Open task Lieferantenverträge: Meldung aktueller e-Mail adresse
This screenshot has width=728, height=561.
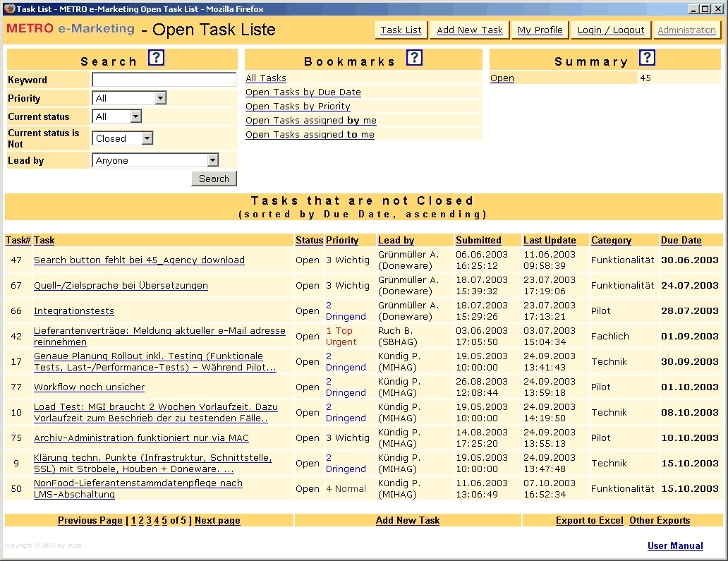[159, 336]
